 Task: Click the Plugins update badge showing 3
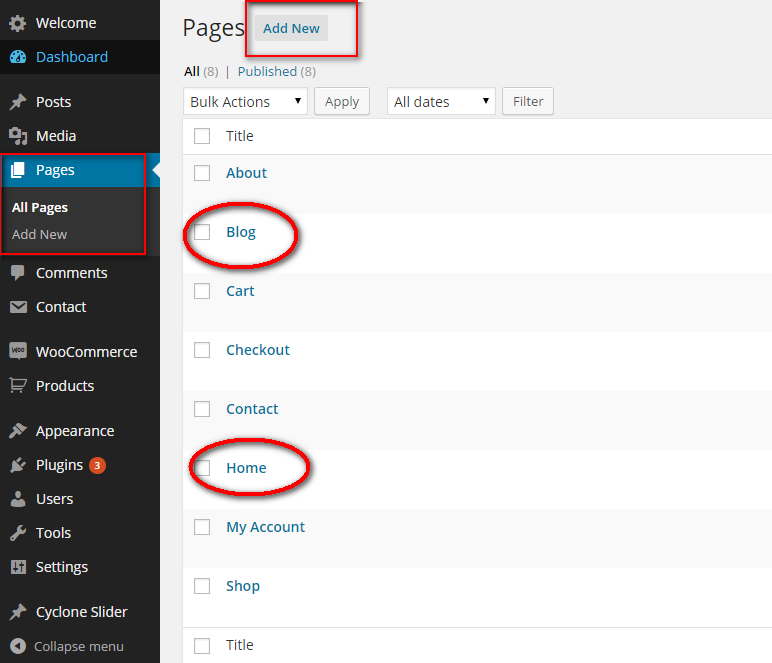[x=97, y=465]
